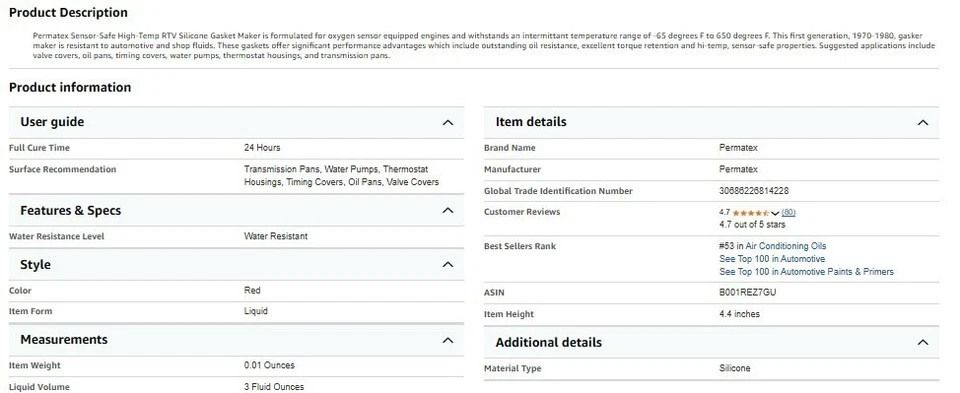Click the Permatex value beside Brand Name
The width and height of the screenshot is (960, 393).
coord(738,148)
